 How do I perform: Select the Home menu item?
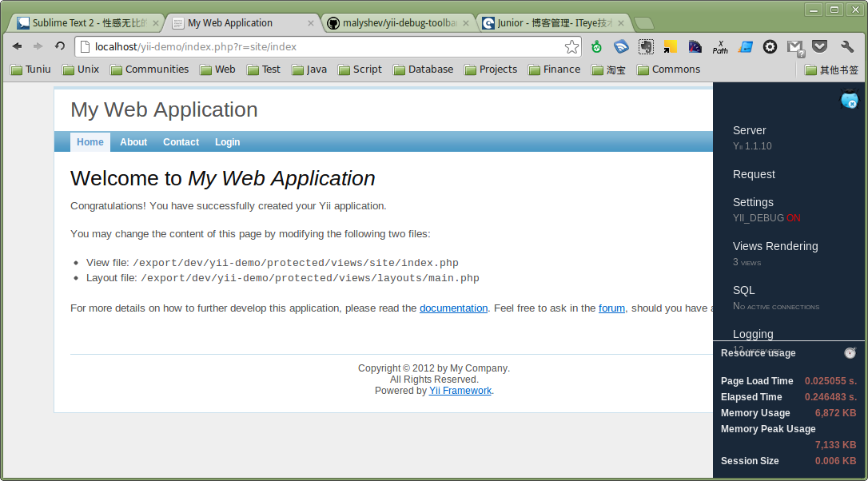[90, 142]
